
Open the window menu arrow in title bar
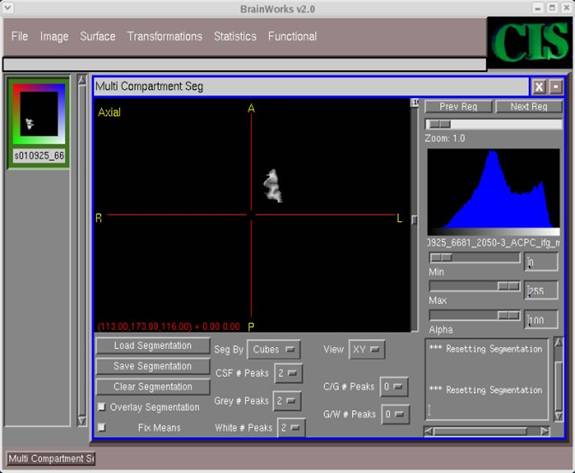(x=8, y=8)
